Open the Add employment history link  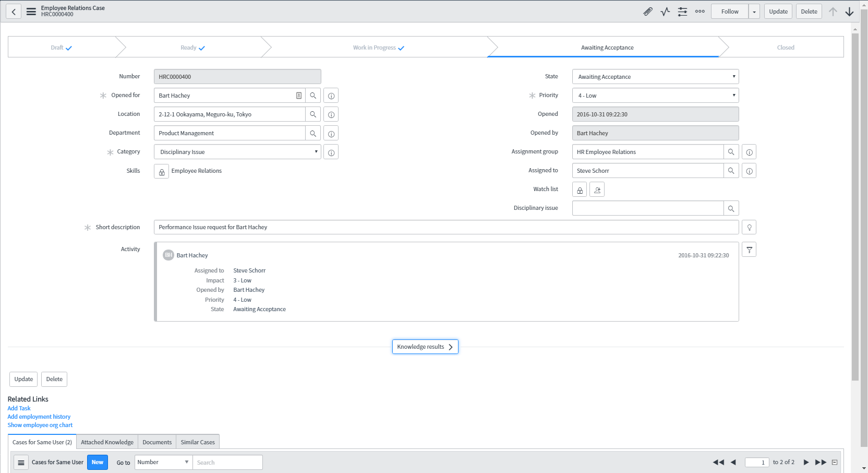39,417
